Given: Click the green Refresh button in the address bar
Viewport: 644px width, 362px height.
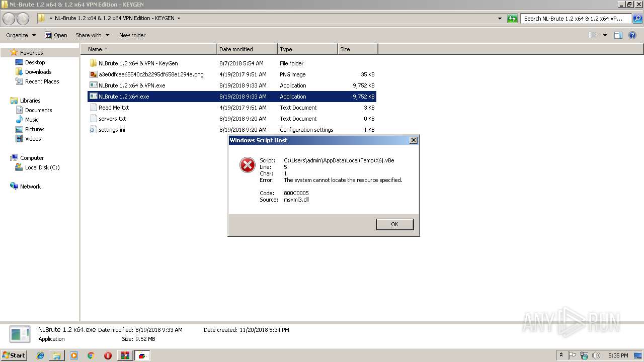Looking at the screenshot, I should pyautogui.click(x=512, y=19).
